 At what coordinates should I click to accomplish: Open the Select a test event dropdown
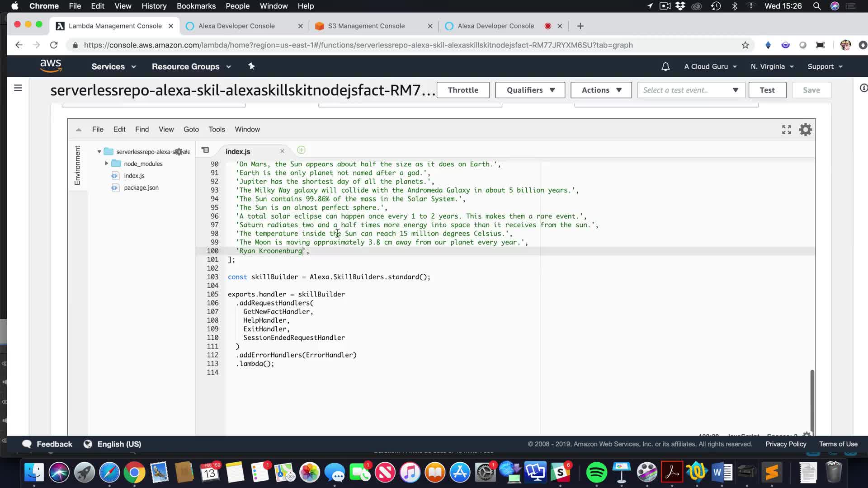691,90
